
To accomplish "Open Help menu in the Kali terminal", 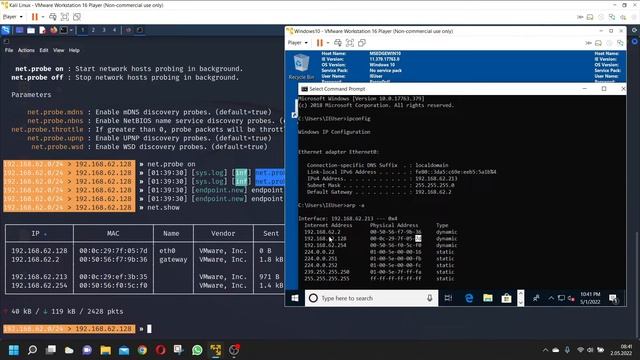I will (74, 50).
